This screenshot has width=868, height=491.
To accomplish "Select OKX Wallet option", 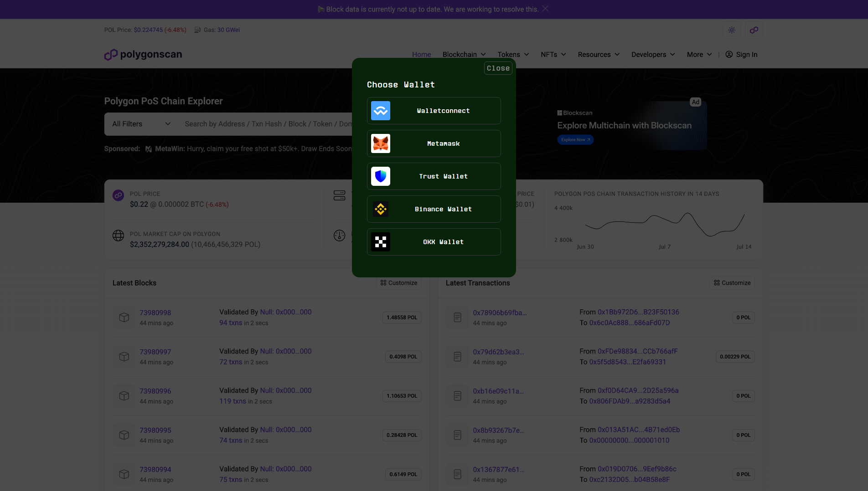I will click(434, 242).
